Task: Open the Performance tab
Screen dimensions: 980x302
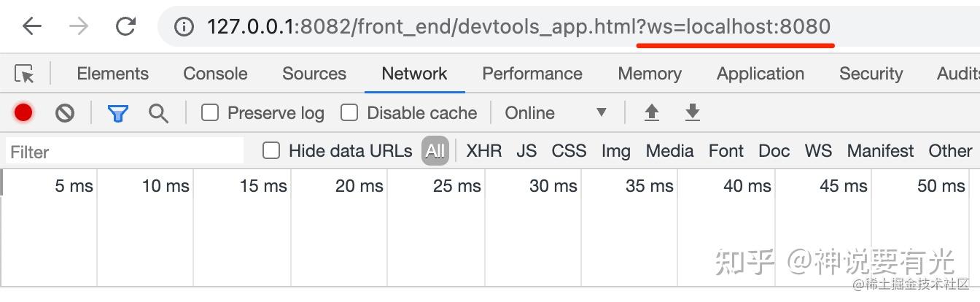Action: (532, 74)
